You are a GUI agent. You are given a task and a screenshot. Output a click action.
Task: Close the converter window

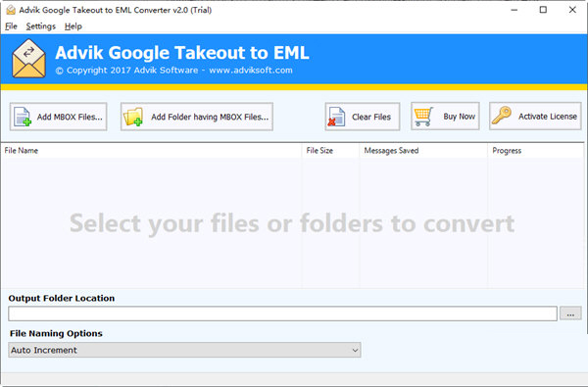click(572, 10)
